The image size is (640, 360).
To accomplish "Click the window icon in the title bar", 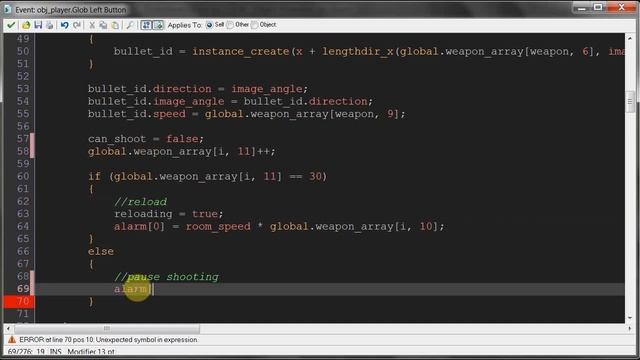I will (7, 9).
